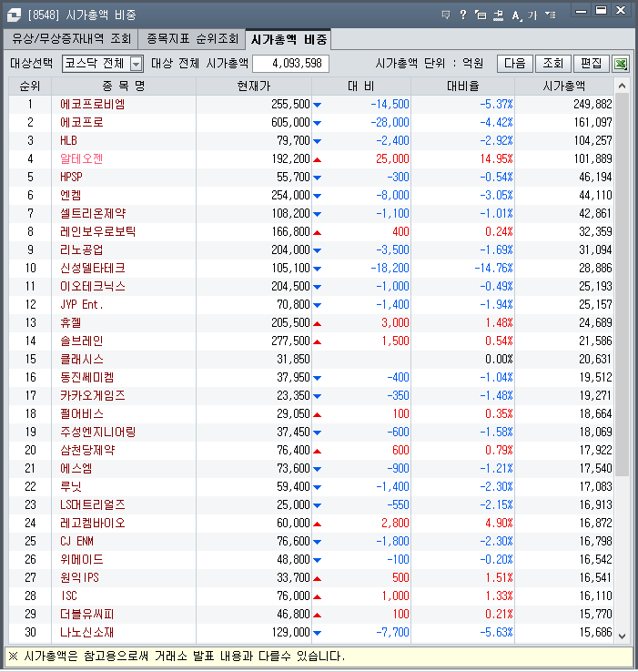Screen dimensions: 638x672
Task: Select stock 삼천당제약
Action: tap(87, 451)
